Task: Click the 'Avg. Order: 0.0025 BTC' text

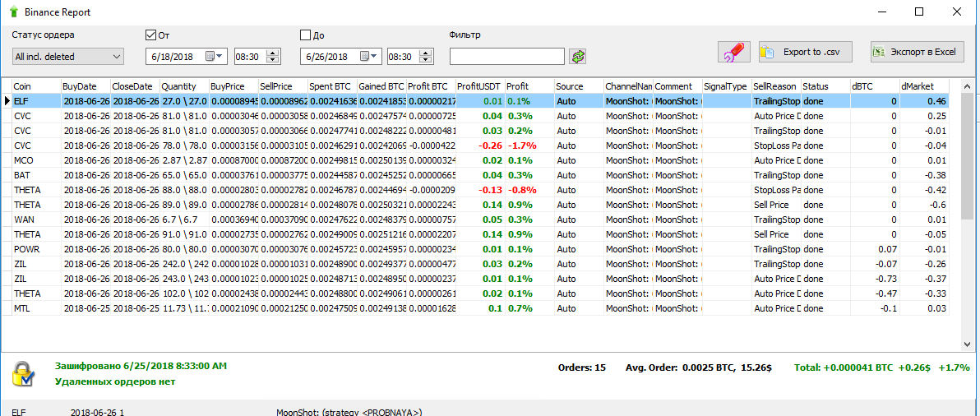Action: [x=682, y=367]
